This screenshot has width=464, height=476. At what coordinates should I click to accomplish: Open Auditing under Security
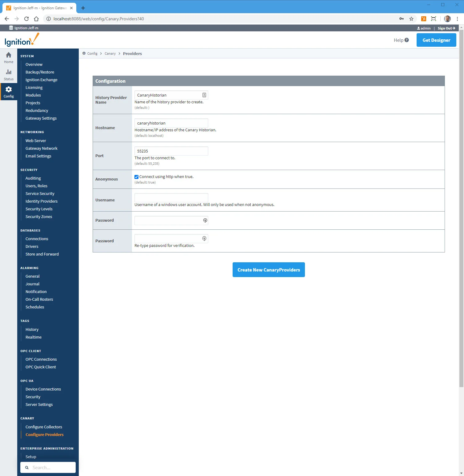click(33, 178)
